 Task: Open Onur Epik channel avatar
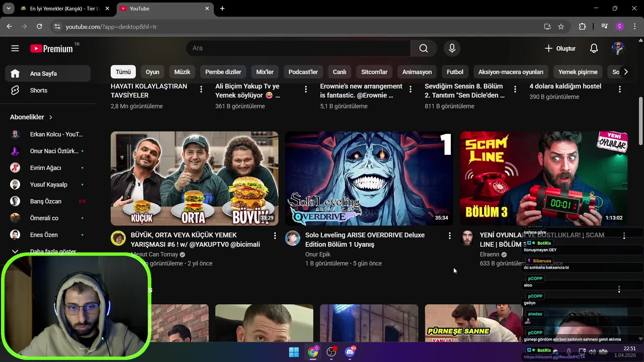(x=293, y=238)
